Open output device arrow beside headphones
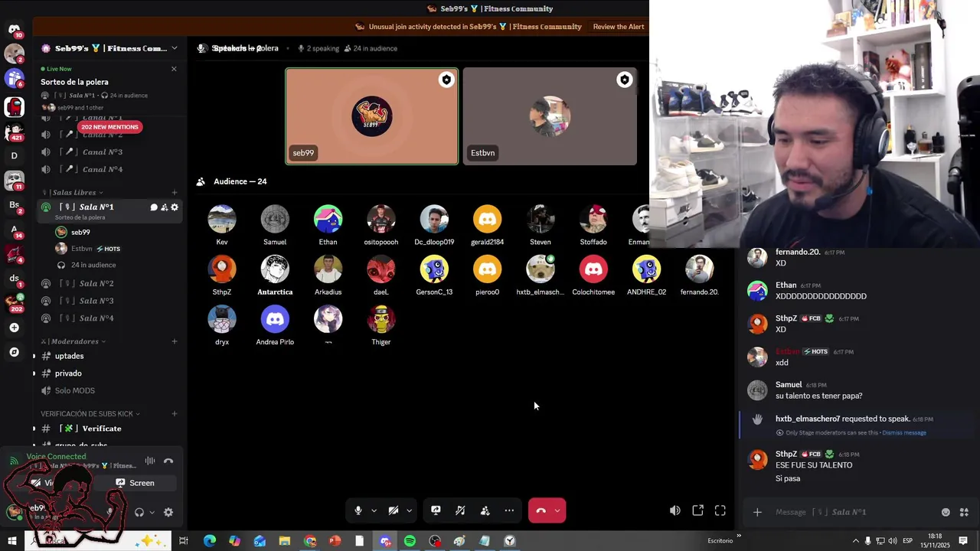 pos(152,513)
